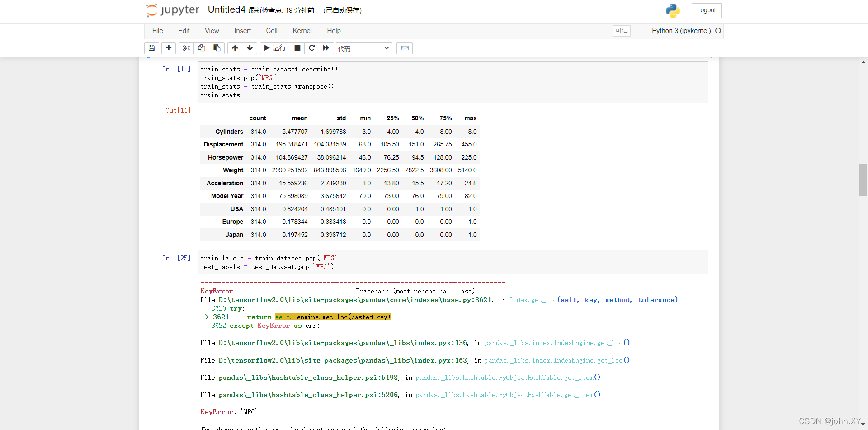
Task: Open the cell type dropdown (代码)
Action: [364, 48]
